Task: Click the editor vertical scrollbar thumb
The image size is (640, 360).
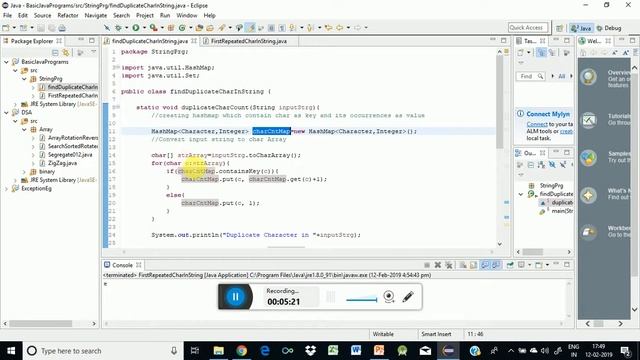Action: [x=500, y=102]
